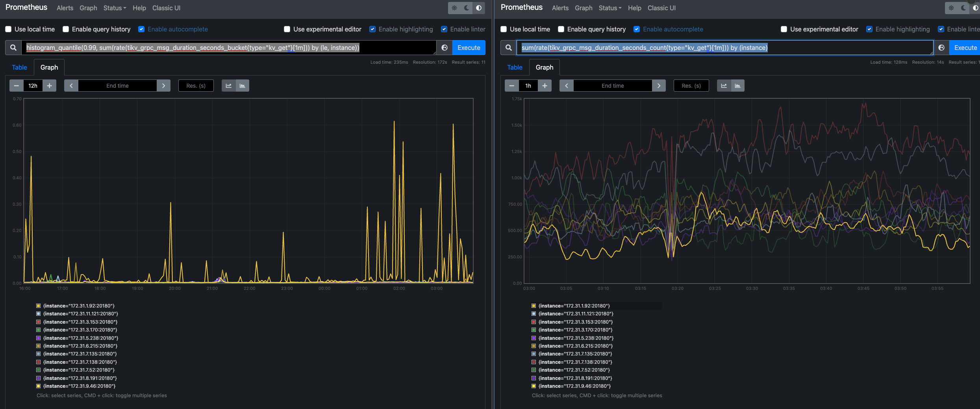Decrease the 12h time range with minus
980x409 pixels.
17,86
